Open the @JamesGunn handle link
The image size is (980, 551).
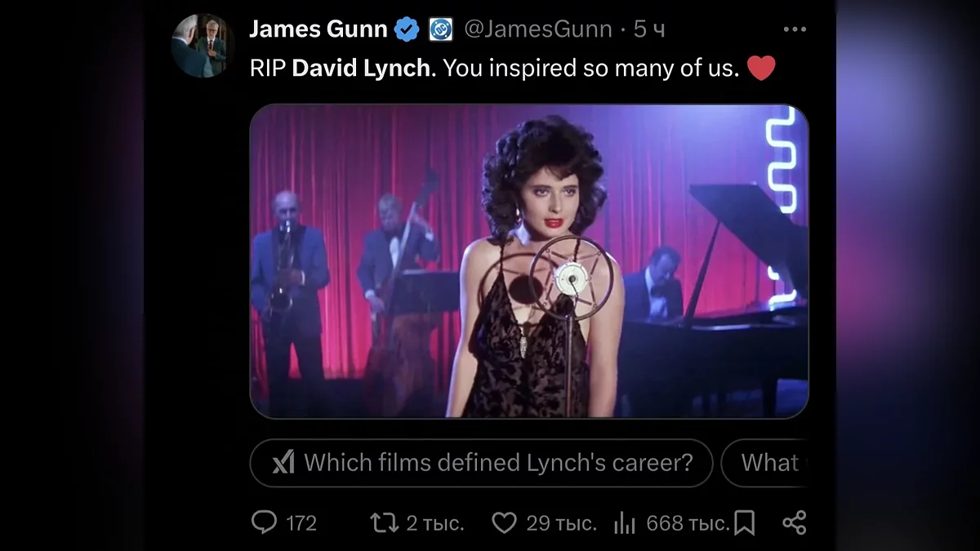click(x=537, y=29)
